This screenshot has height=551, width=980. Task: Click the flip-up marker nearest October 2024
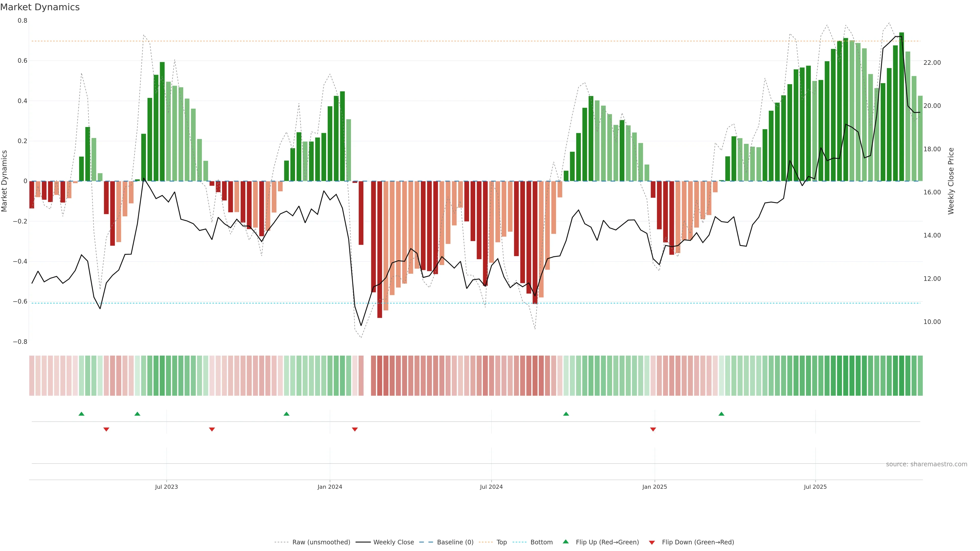tap(566, 414)
